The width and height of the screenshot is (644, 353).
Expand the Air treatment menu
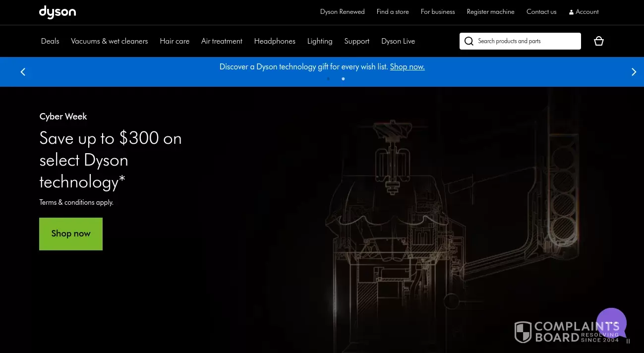pyautogui.click(x=222, y=41)
